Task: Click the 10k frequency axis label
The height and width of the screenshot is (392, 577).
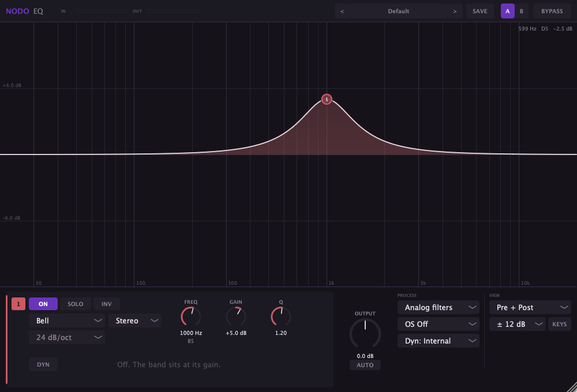Action: (x=525, y=283)
